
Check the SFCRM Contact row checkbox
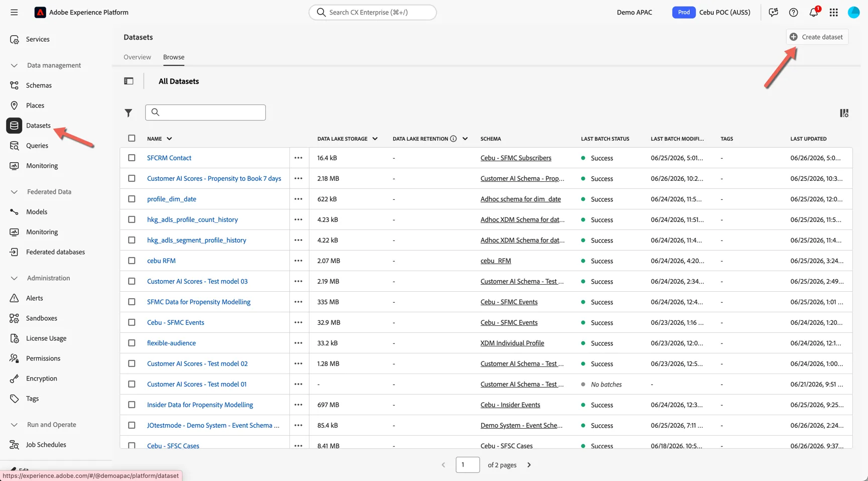click(x=132, y=158)
